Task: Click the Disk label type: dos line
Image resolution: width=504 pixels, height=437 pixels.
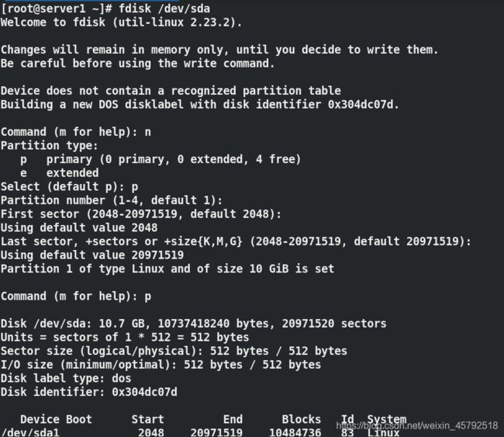Action: click(66, 378)
